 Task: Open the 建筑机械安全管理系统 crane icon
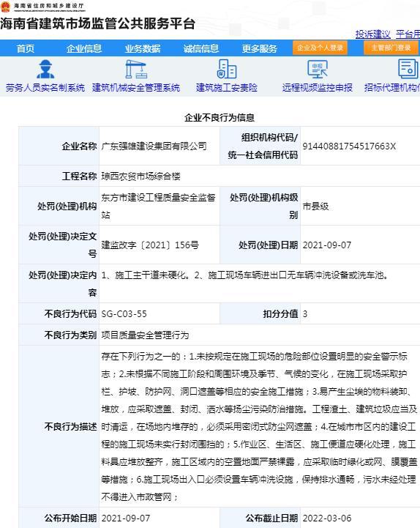click(x=136, y=69)
